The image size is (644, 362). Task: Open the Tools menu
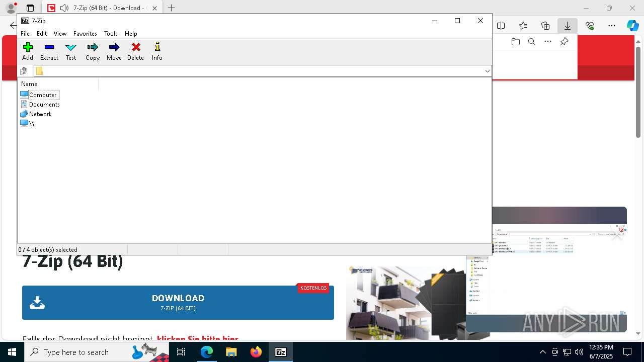(x=111, y=34)
